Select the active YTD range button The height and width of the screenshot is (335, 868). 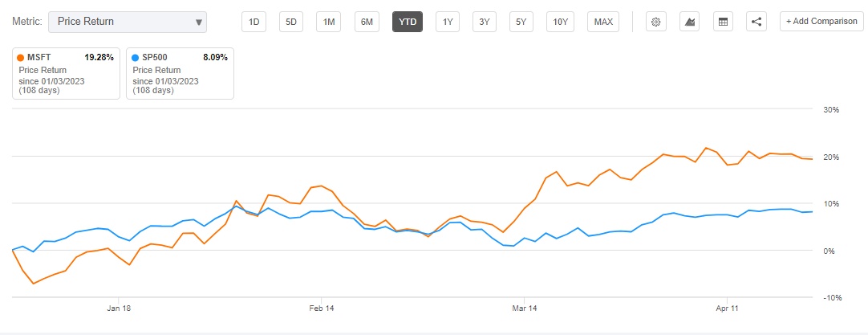point(407,22)
